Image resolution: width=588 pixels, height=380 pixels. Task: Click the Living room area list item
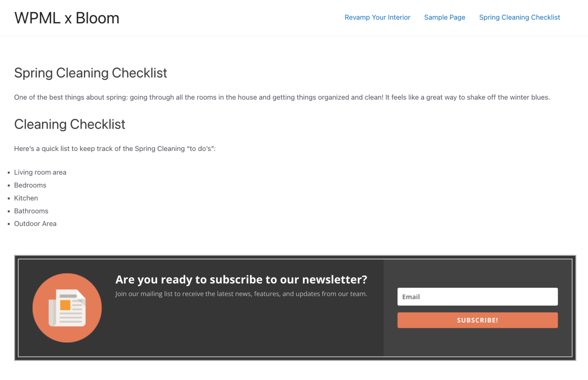(x=40, y=172)
